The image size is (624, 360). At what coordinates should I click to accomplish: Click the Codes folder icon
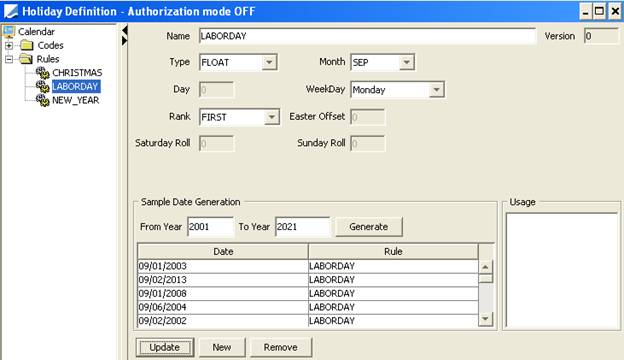(27, 45)
